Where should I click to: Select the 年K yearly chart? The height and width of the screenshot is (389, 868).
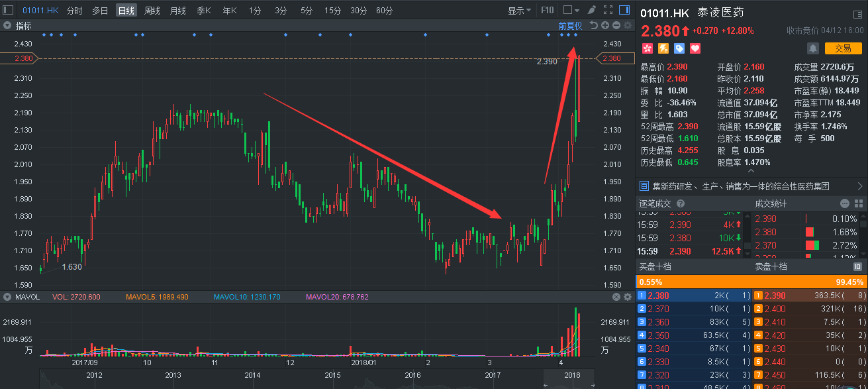229,11
